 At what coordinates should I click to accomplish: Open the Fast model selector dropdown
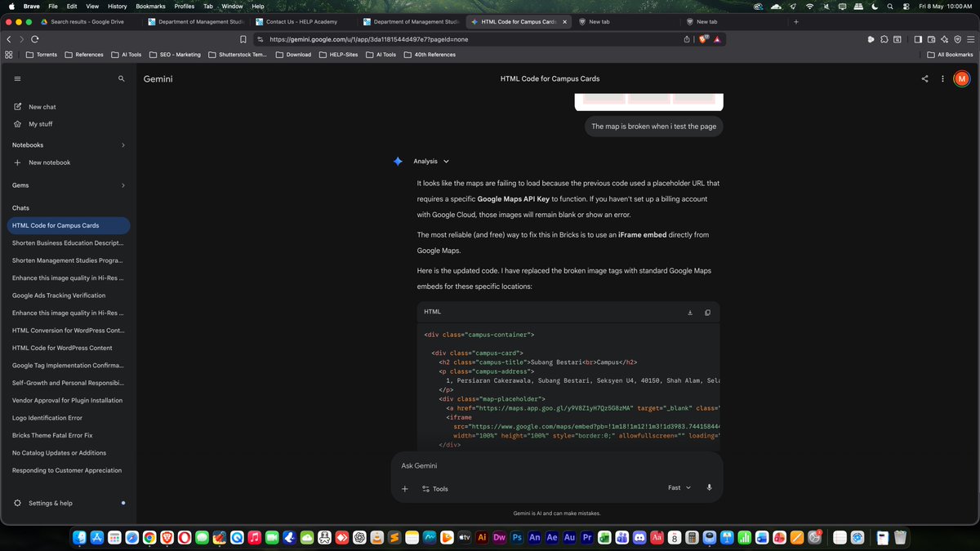[x=679, y=488]
